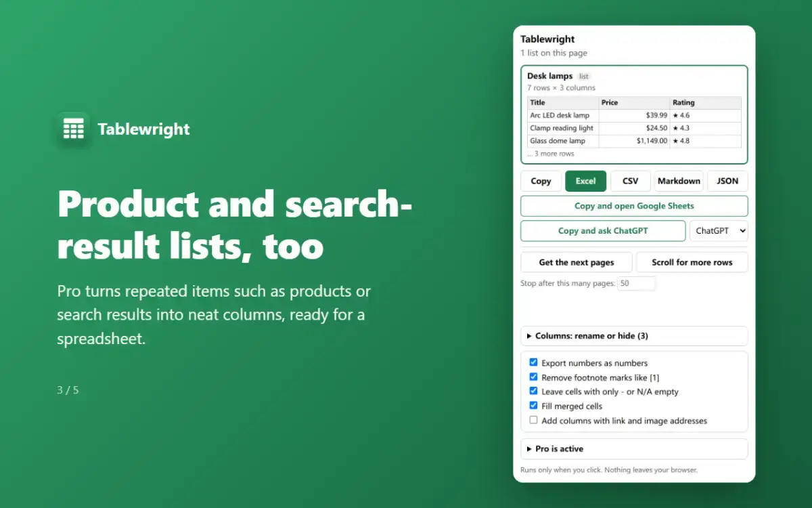The height and width of the screenshot is (508, 812).
Task: Expand Columns: rename or hide (3)
Action: pos(634,336)
